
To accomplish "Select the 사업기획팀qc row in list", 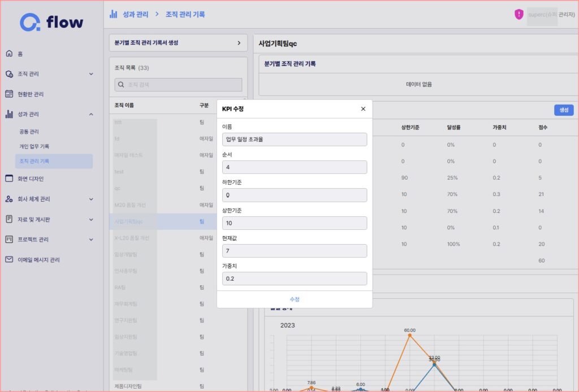I will click(x=163, y=221).
